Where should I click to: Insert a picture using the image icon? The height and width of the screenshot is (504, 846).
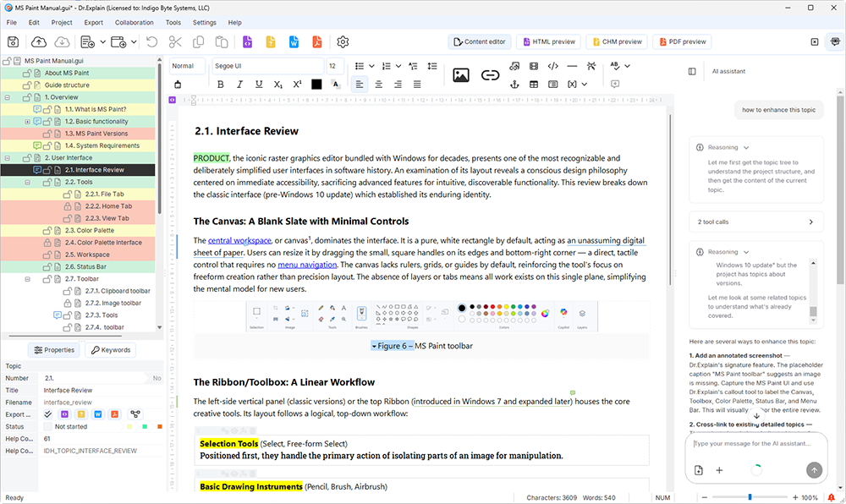coord(461,75)
